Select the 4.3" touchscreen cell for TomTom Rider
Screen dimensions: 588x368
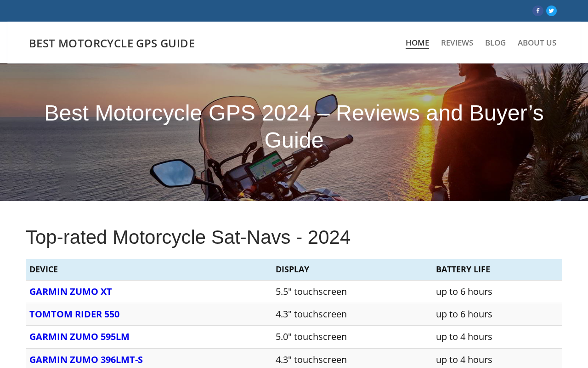tap(311, 314)
